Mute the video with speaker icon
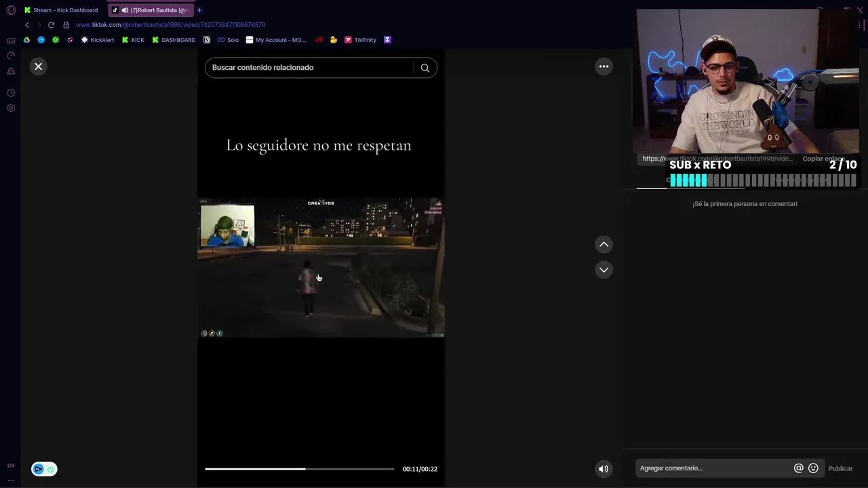 click(604, 469)
